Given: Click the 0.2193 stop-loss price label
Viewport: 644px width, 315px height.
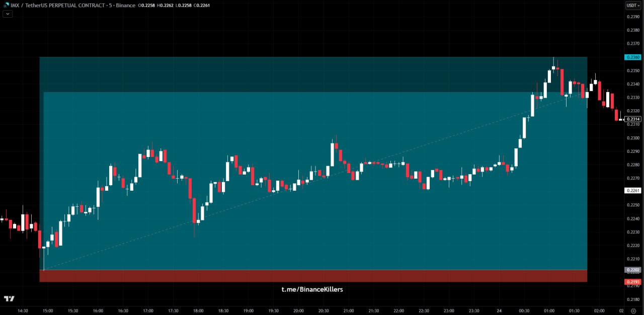Looking at the screenshot, I should (x=632, y=282).
